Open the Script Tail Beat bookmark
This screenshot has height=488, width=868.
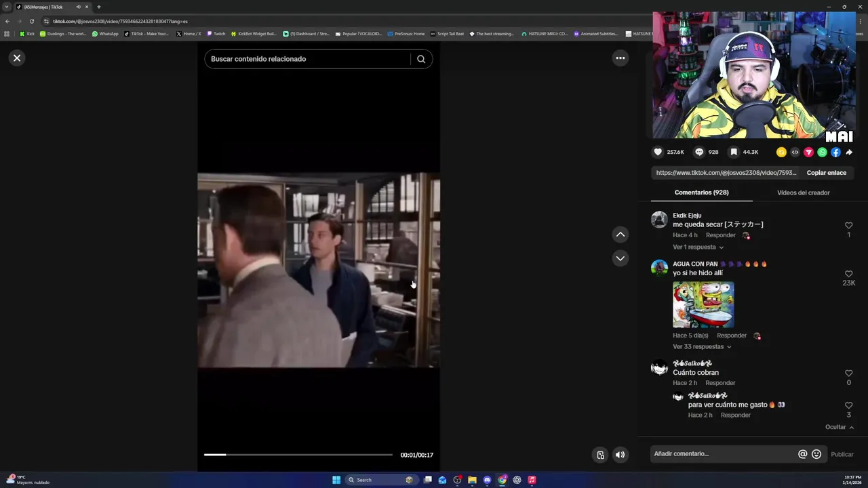click(x=448, y=34)
